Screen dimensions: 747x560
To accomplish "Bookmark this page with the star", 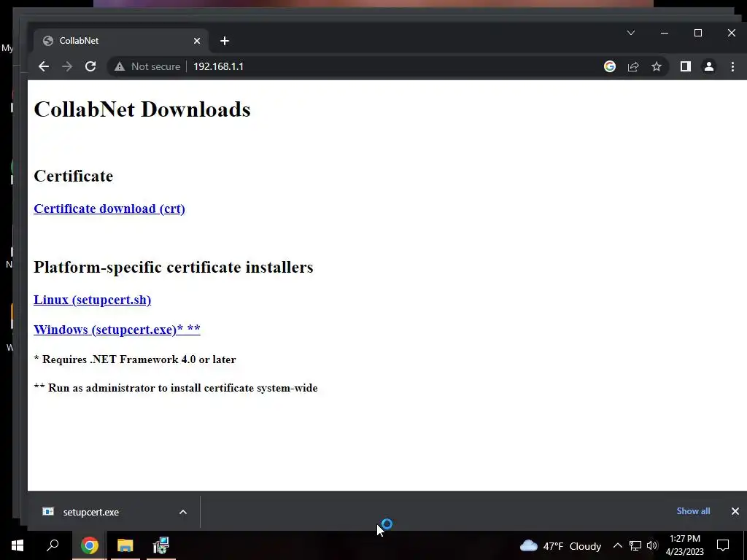I will [657, 66].
